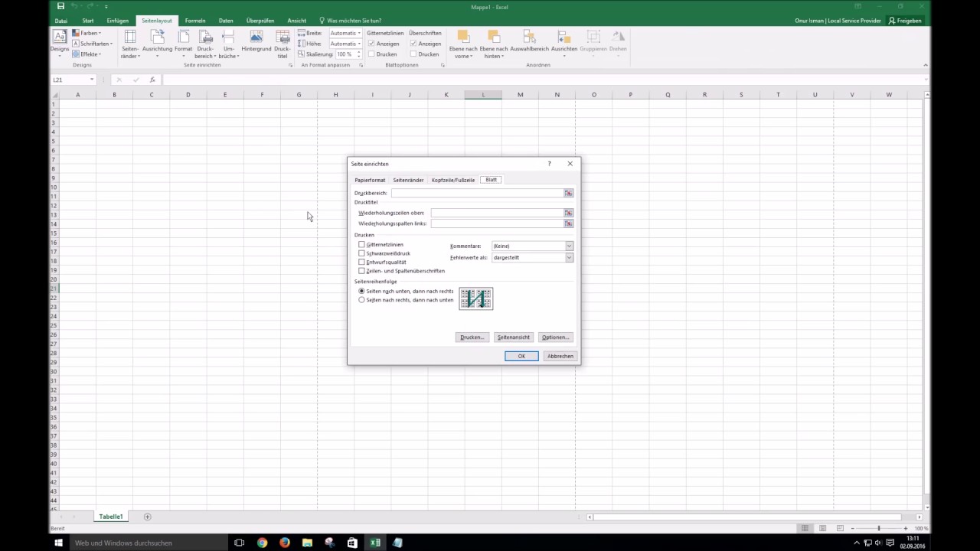The image size is (980, 551).
Task: Add a new sheet with plus icon
Action: coord(148,517)
